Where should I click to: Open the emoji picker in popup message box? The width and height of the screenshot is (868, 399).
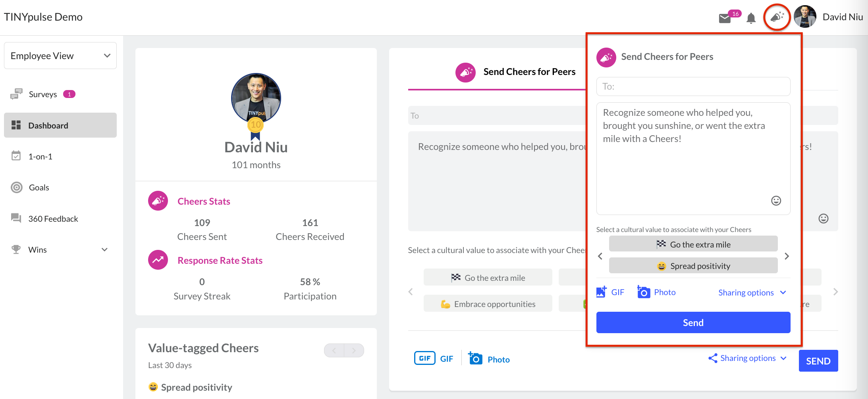pos(776,201)
